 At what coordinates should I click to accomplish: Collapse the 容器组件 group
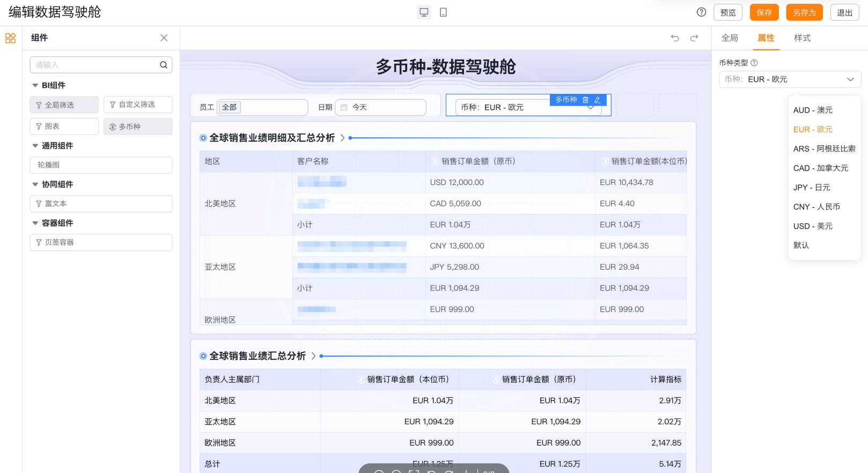click(35, 223)
